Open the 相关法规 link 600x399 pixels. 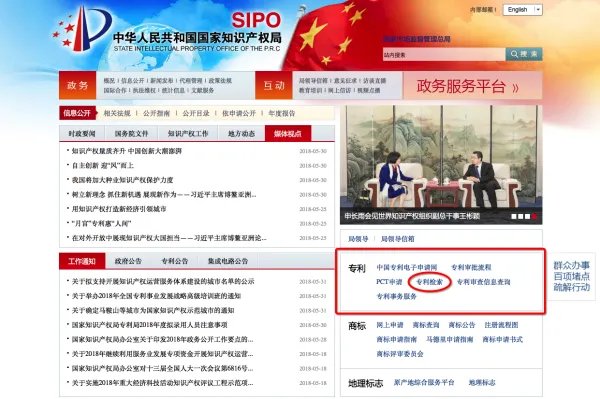pos(117,113)
